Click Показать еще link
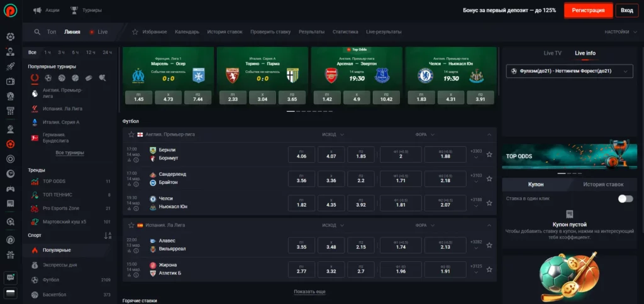This screenshot has height=304, width=644. pyautogui.click(x=309, y=291)
